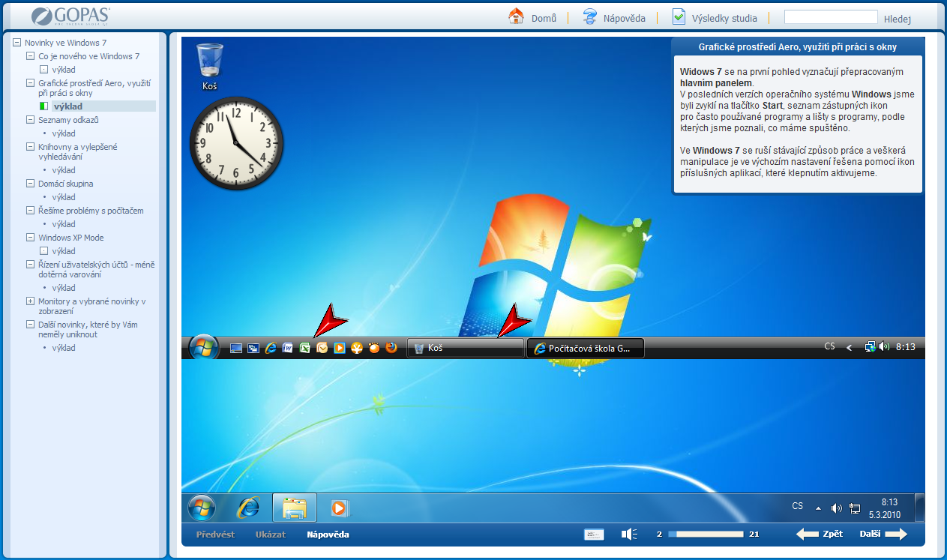
Task: Open výklad under Co je nového ve Windows 7
Action: 64,70
